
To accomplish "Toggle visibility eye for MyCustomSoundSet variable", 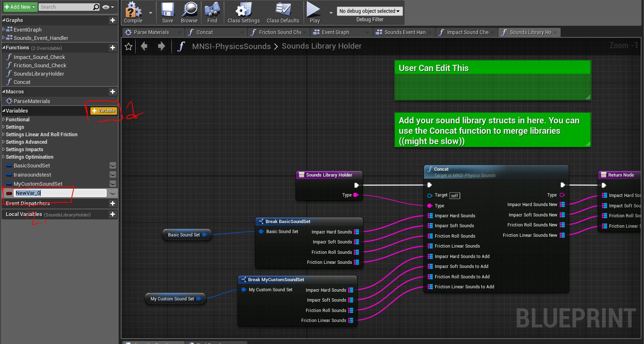I will pyautogui.click(x=112, y=184).
